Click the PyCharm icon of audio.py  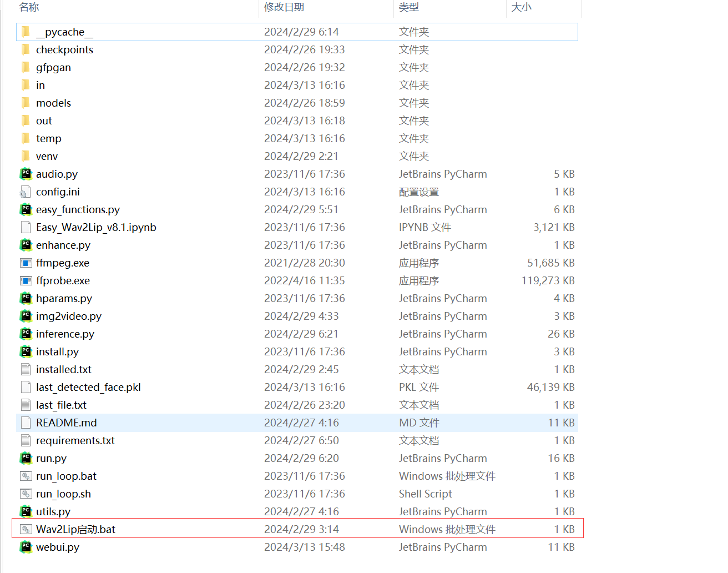(26, 174)
